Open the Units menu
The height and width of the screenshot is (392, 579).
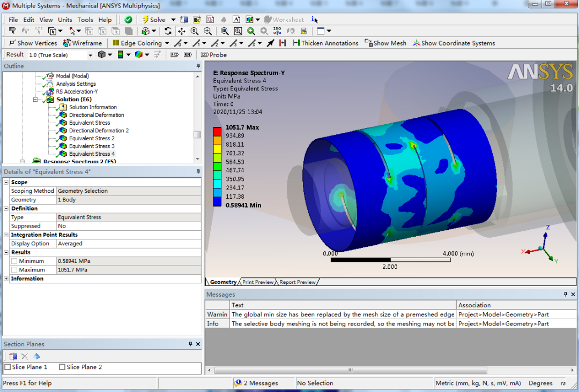point(65,19)
